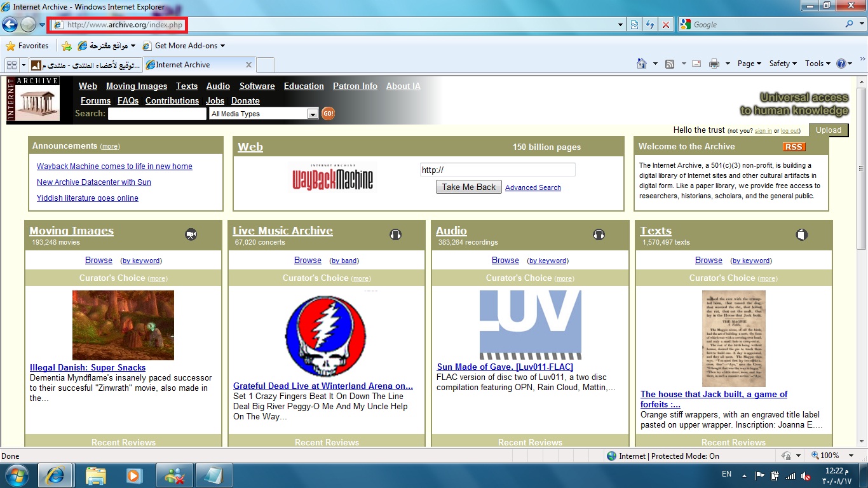This screenshot has height=488, width=868.
Task: Click the Upload button
Action: click(829, 130)
